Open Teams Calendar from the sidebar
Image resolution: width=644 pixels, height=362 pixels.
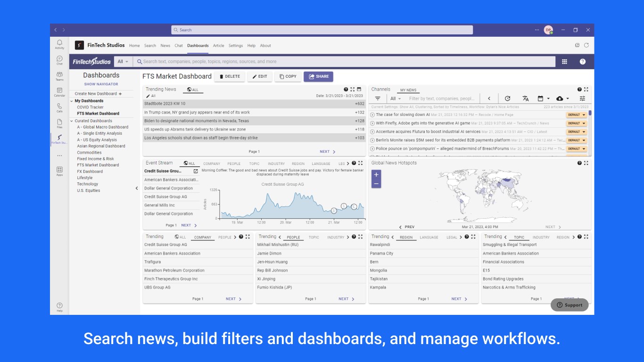59,92
